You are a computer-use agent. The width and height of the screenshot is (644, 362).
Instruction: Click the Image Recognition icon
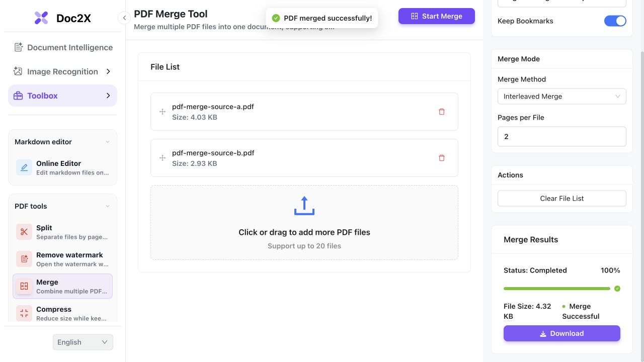click(x=18, y=71)
